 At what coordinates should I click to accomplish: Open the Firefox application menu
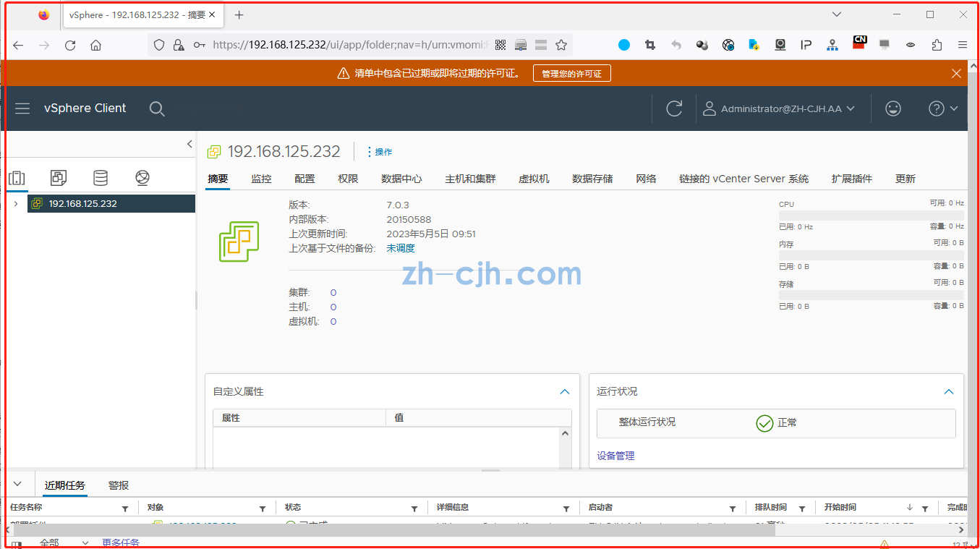click(963, 45)
